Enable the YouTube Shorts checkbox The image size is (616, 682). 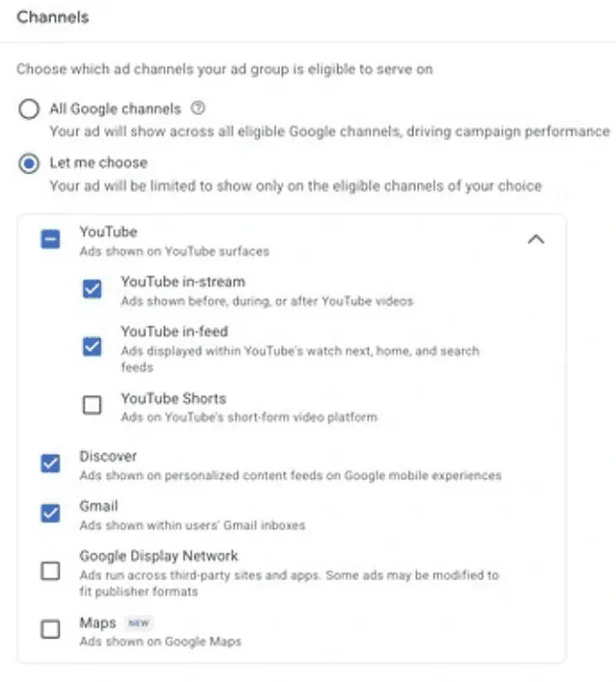[x=92, y=405]
